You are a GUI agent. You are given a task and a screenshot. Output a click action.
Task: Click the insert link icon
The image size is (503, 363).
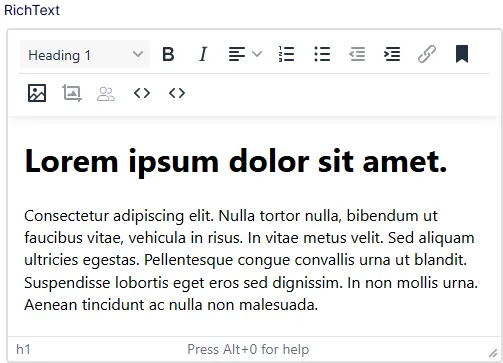427,54
